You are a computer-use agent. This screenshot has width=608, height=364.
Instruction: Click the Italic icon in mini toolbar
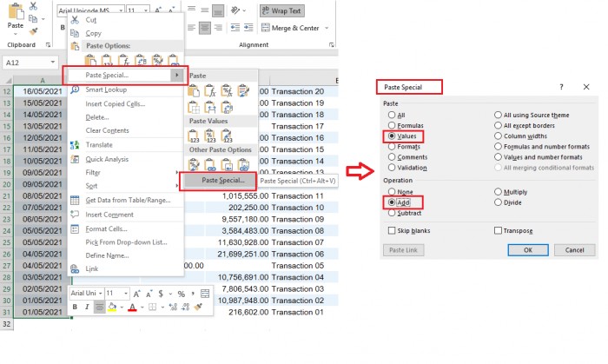pos(87,307)
